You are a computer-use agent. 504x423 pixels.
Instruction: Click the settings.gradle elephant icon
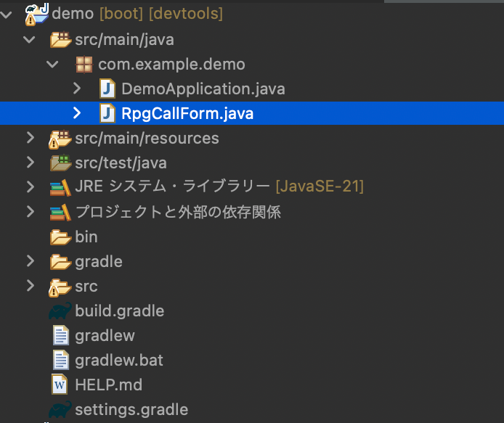pos(60,409)
